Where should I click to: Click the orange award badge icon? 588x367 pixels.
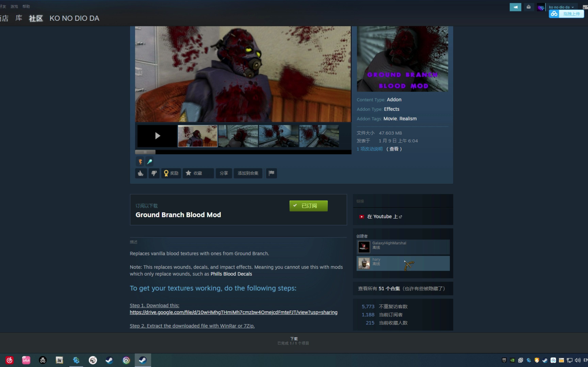(x=140, y=161)
